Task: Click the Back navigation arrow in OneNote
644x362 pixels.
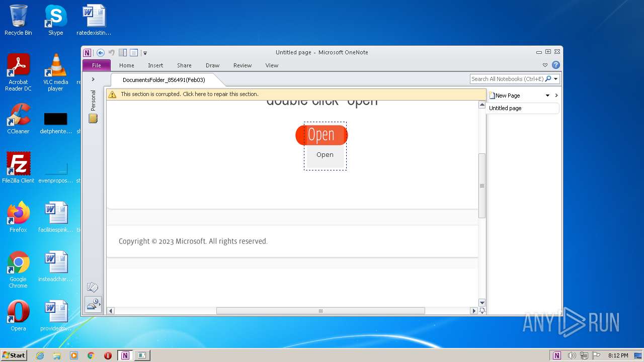Action: click(x=101, y=52)
